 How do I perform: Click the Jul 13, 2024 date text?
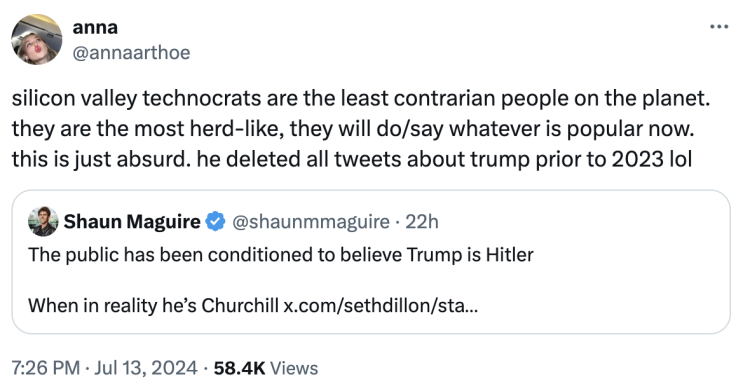[145, 368]
